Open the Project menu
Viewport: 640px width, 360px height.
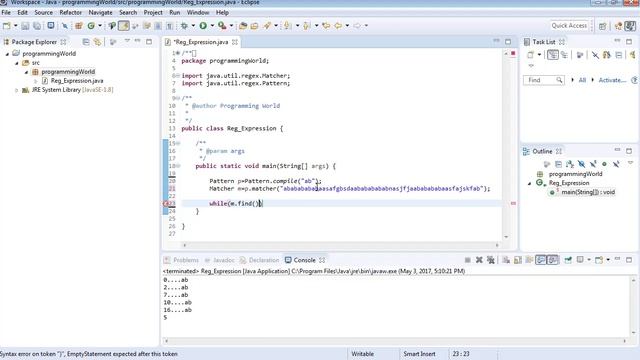point(153,13)
